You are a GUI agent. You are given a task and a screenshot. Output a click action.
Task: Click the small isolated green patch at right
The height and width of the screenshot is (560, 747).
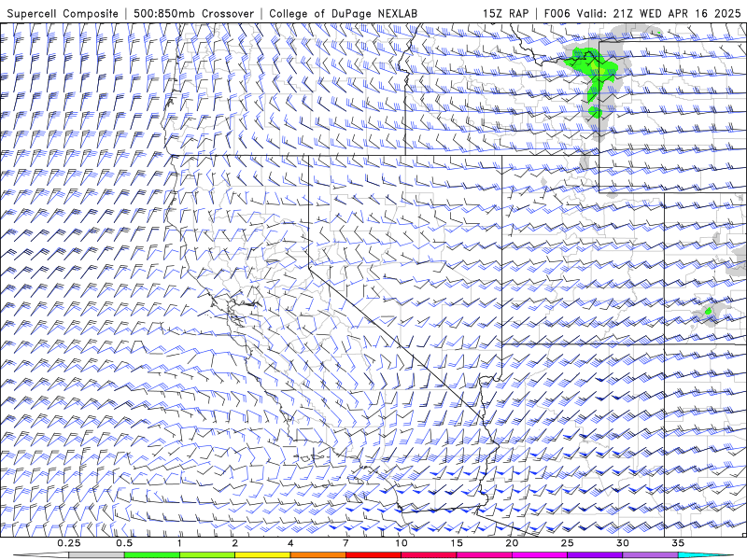[709, 311]
